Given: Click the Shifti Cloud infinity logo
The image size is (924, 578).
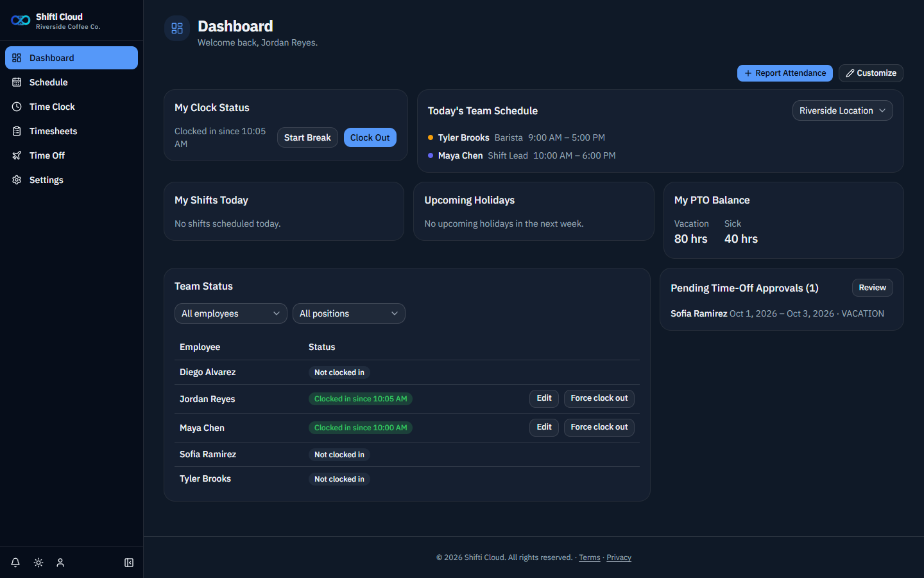Looking at the screenshot, I should [x=21, y=21].
